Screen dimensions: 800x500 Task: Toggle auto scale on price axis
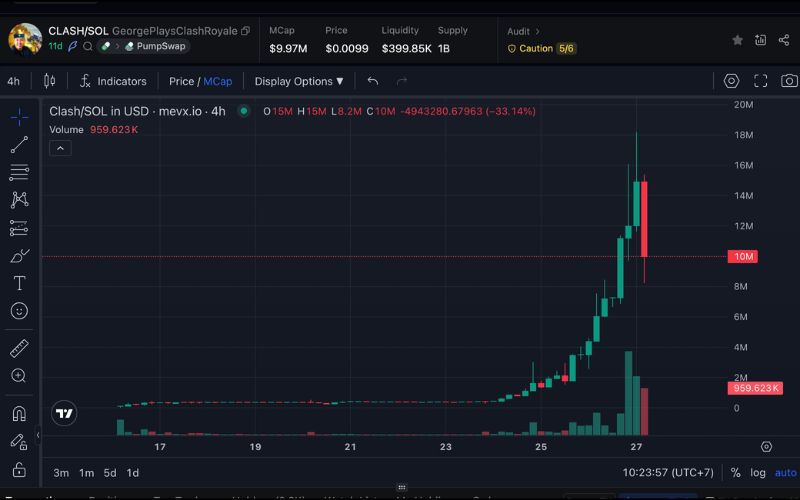pos(786,472)
